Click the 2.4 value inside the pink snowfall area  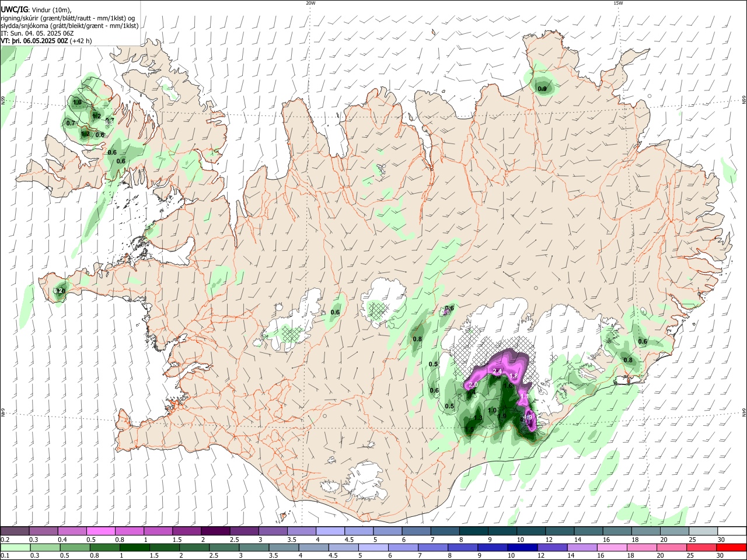tap(498, 372)
